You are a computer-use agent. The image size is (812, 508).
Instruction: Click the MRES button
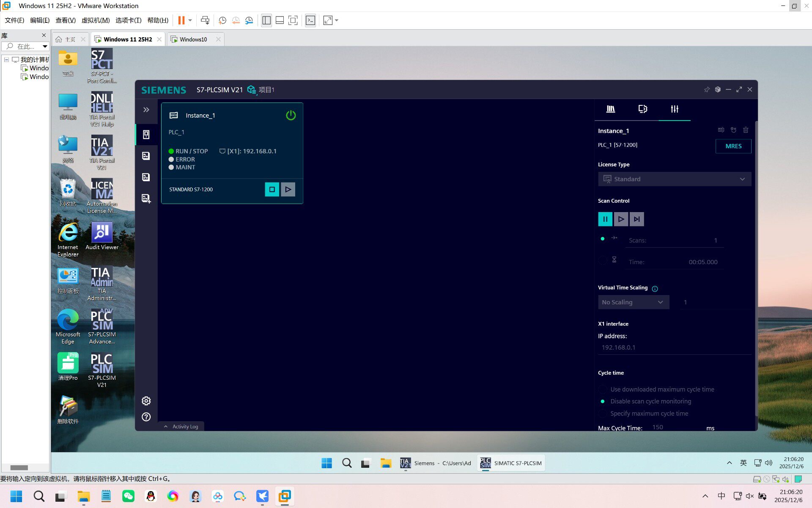click(x=733, y=146)
